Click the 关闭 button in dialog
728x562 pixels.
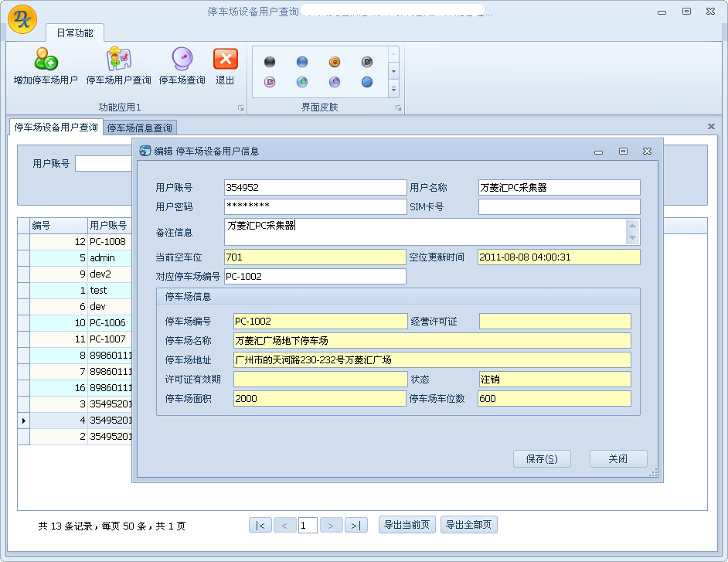618,459
